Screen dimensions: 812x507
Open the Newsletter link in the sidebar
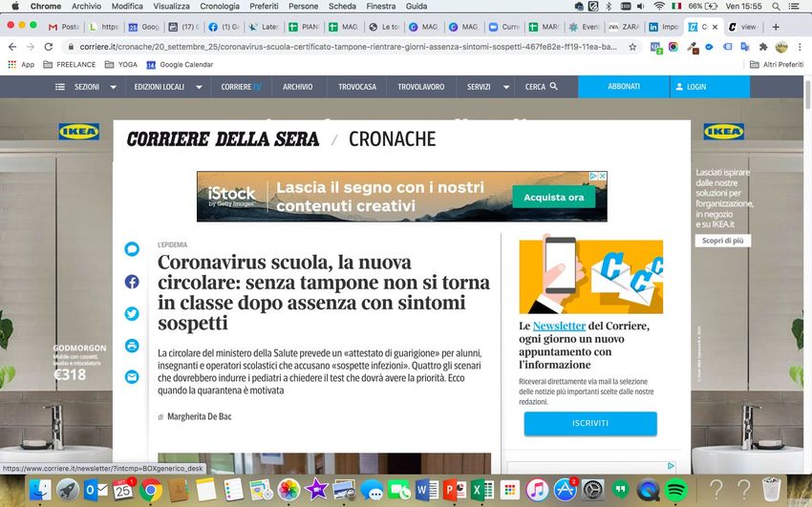pos(559,327)
